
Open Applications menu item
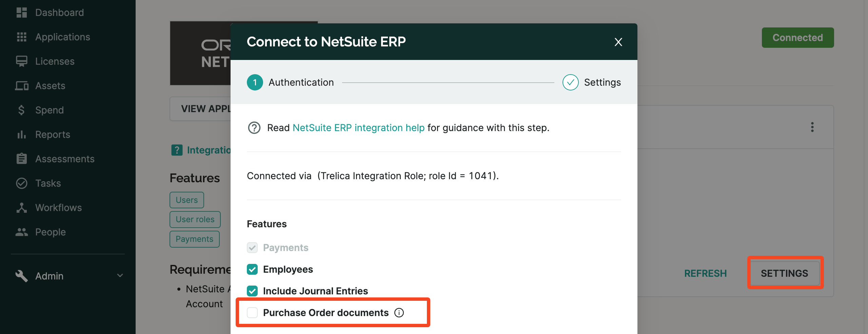(x=63, y=37)
